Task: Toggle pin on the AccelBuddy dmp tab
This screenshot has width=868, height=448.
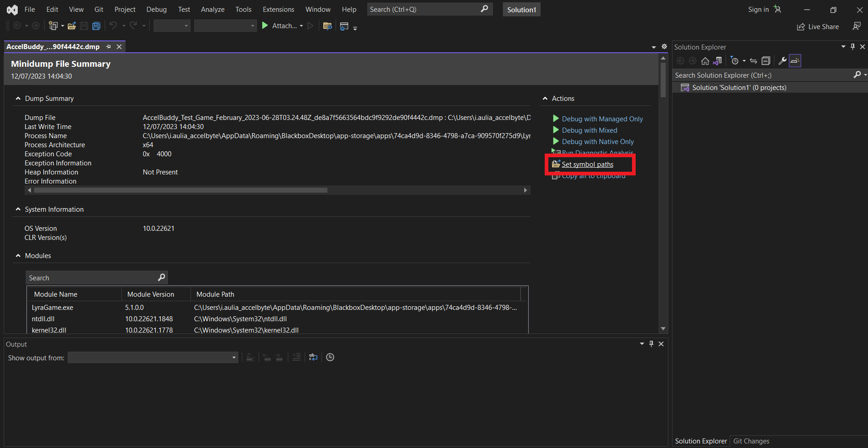Action: pos(108,46)
